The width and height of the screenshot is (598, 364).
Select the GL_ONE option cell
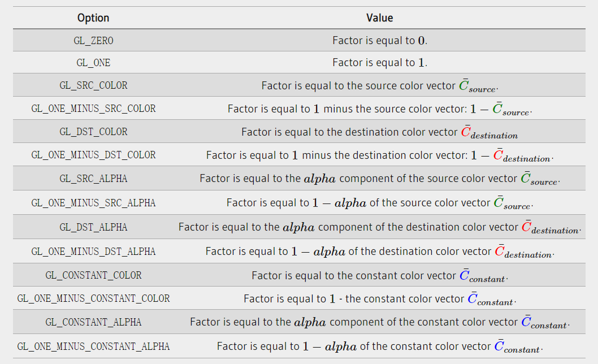(x=93, y=63)
